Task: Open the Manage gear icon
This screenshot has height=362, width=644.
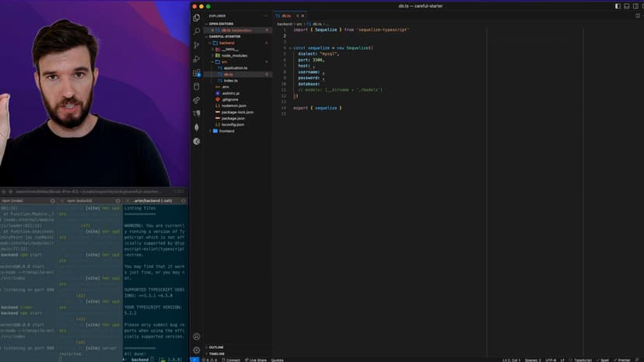Action: (197, 350)
